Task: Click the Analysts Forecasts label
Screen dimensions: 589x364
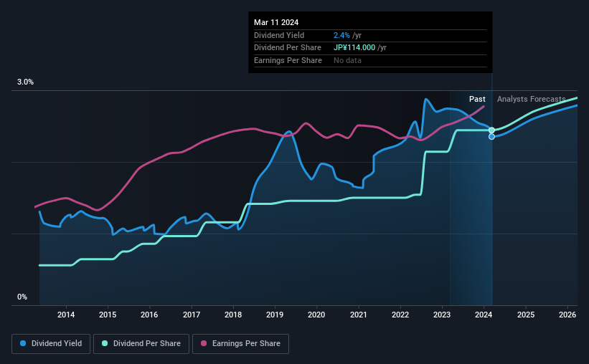Action: [531, 99]
